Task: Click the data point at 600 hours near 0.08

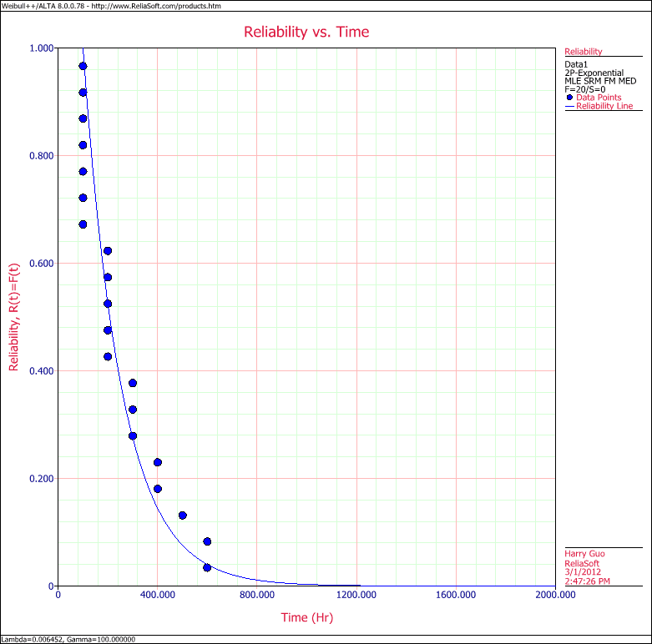Action: (207, 541)
